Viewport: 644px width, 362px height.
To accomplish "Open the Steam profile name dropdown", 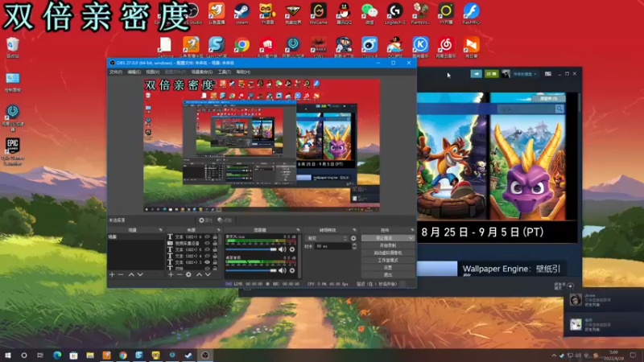I will [x=525, y=74].
